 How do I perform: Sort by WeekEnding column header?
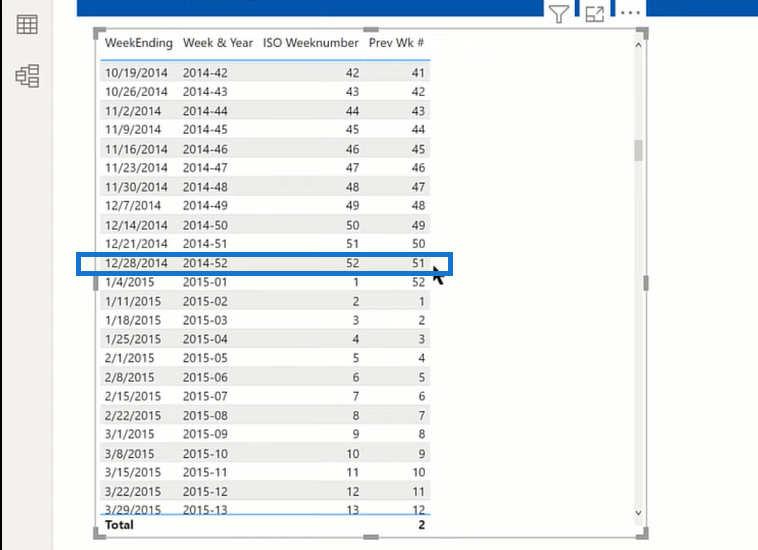pos(139,43)
